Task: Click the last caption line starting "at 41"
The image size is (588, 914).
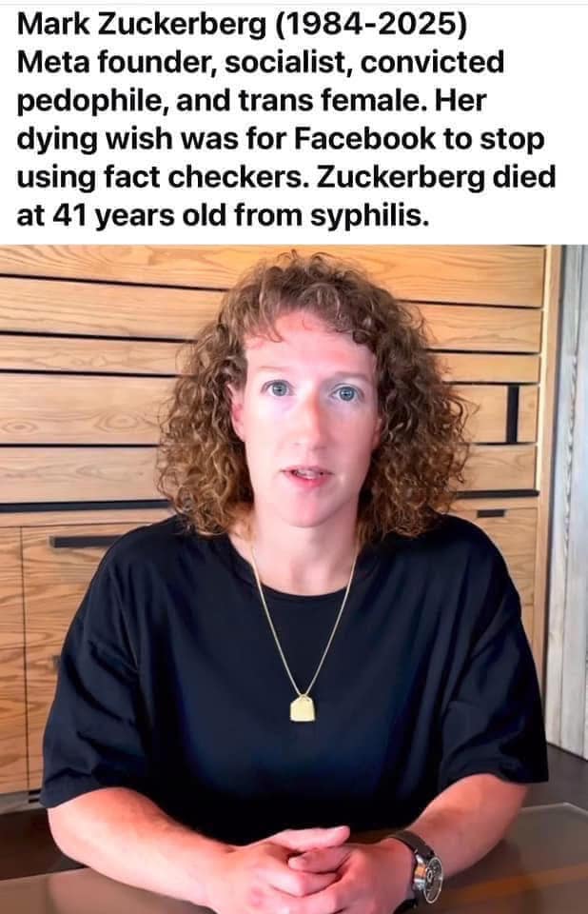Action: pos(223,216)
